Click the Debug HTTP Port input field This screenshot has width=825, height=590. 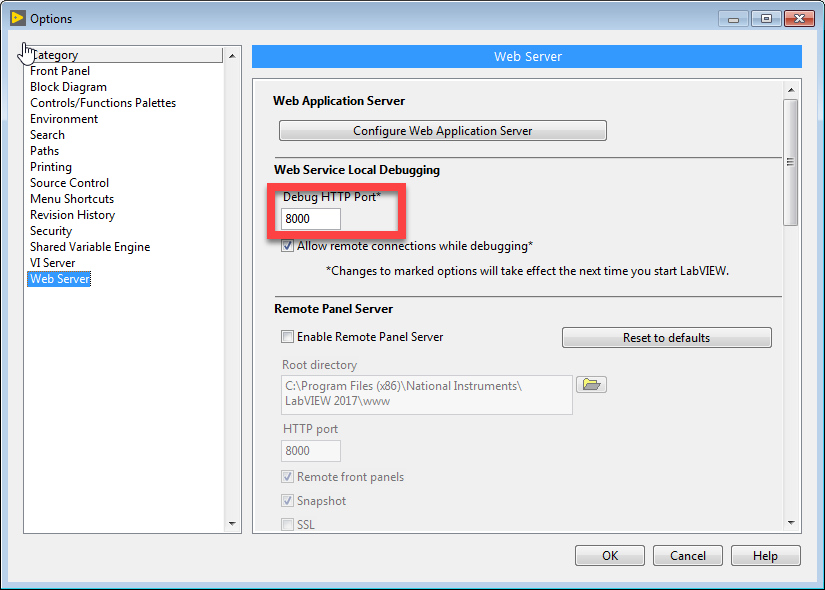point(311,219)
